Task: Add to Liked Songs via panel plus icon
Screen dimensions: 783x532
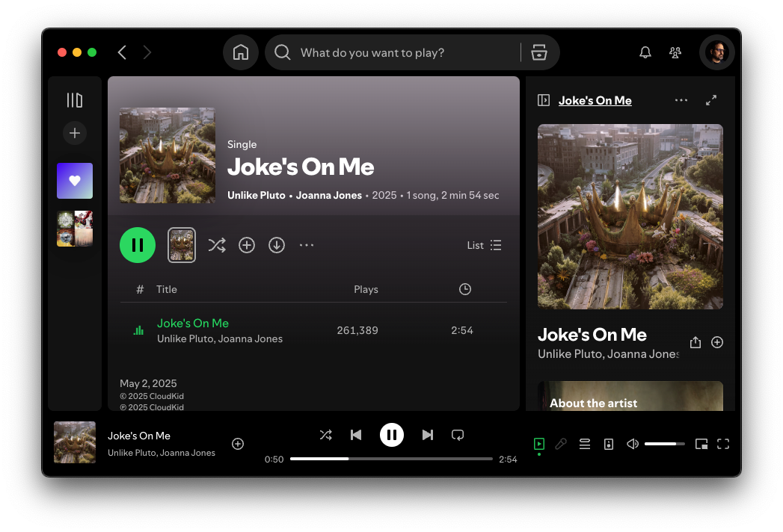Action: coord(717,342)
